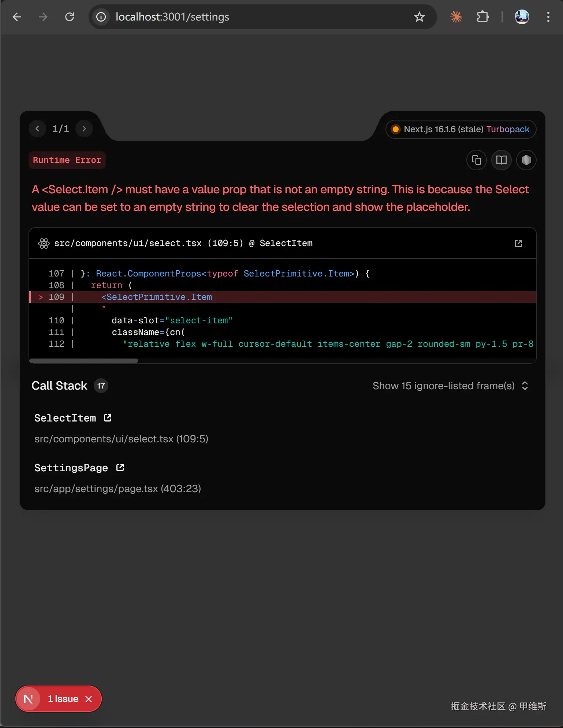View site information for localhost

click(x=101, y=17)
